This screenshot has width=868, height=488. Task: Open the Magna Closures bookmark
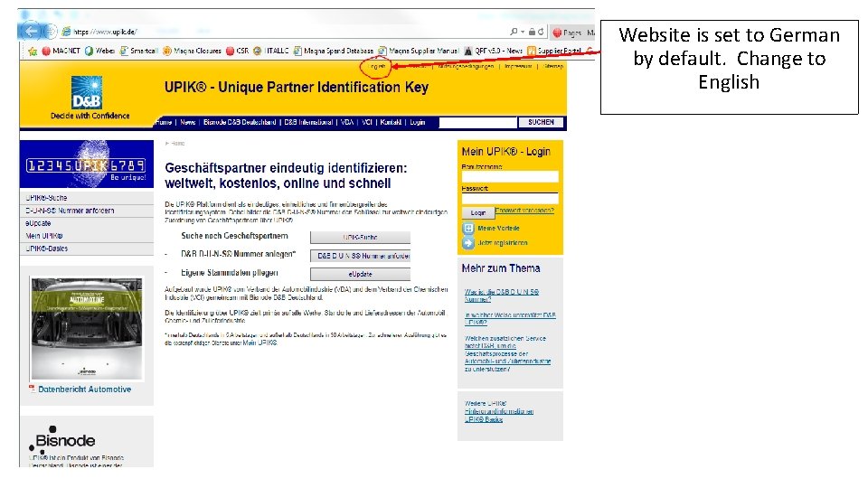(x=192, y=51)
